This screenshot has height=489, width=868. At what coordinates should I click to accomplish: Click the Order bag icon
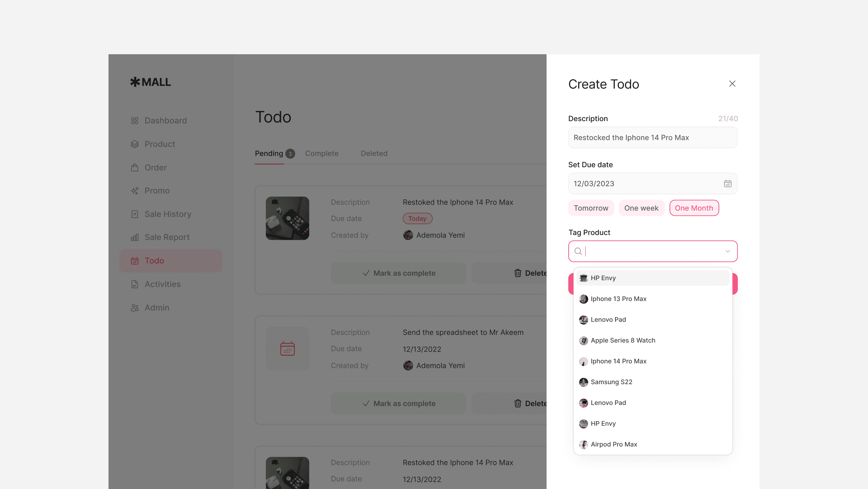click(134, 168)
